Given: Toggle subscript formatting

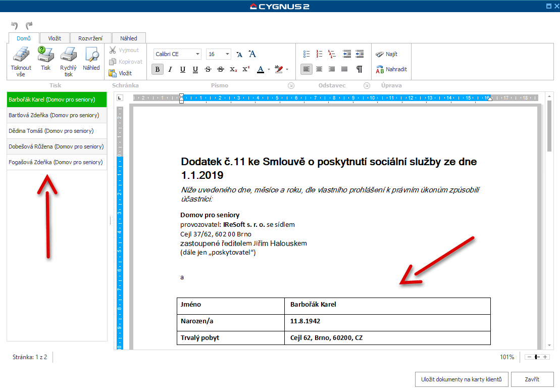Looking at the screenshot, I should pos(233,69).
